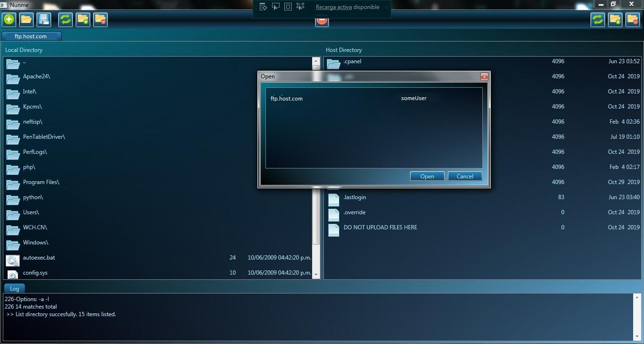The image size is (644, 344).
Task: Select the Log tab
Action: (15, 288)
